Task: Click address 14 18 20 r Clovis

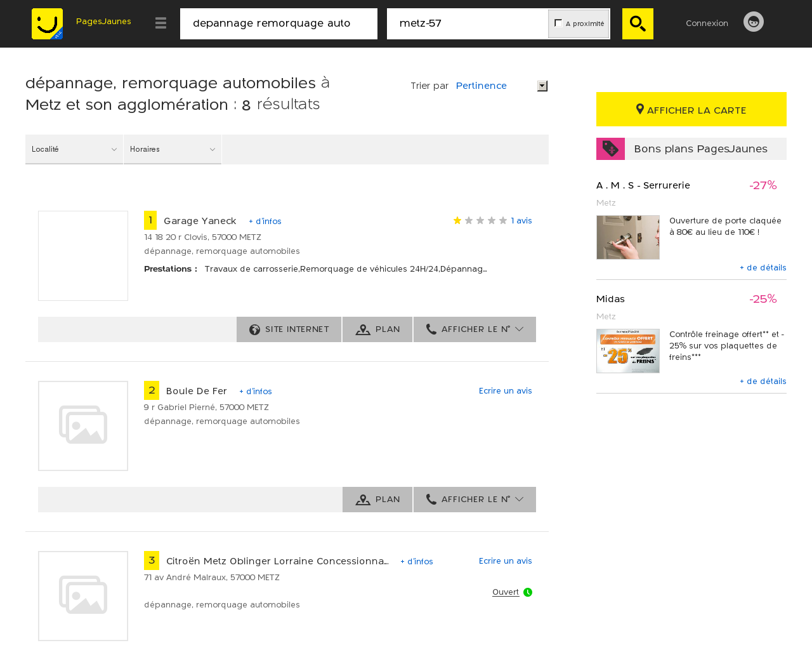Action: pos(202,237)
